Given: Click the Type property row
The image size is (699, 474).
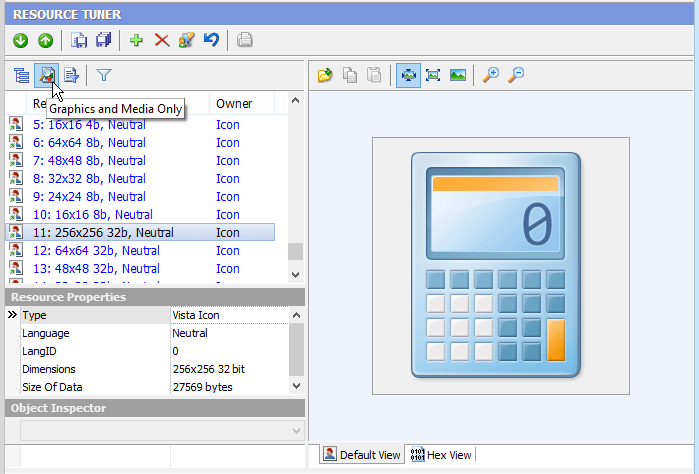Looking at the screenshot, I should (x=147, y=315).
